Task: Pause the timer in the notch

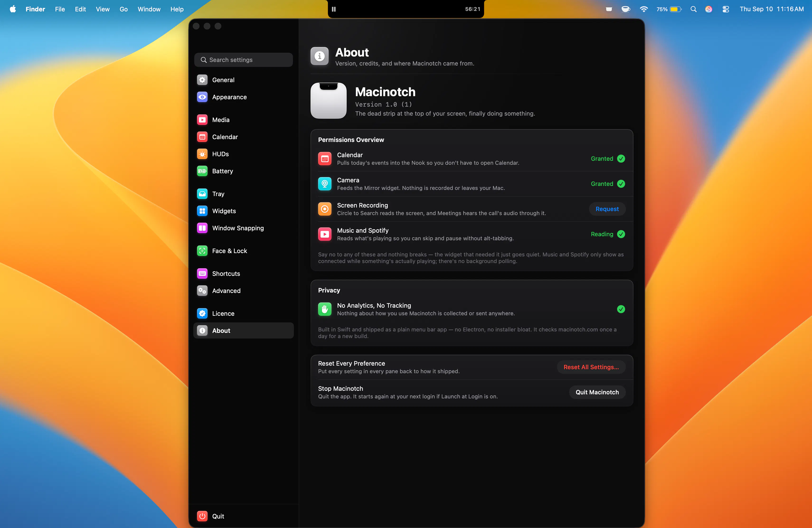Action: [334, 9]
